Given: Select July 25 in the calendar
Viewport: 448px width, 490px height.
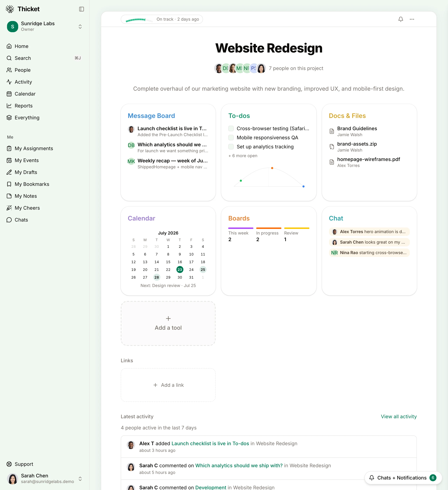Looking at the screenshot, I should (x=203, y=269).
